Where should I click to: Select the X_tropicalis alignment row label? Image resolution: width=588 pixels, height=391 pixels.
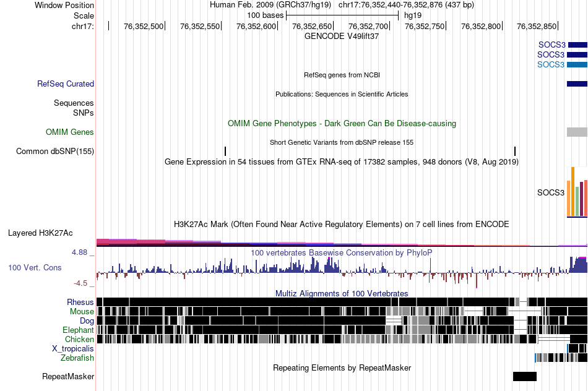coord(73,349)
